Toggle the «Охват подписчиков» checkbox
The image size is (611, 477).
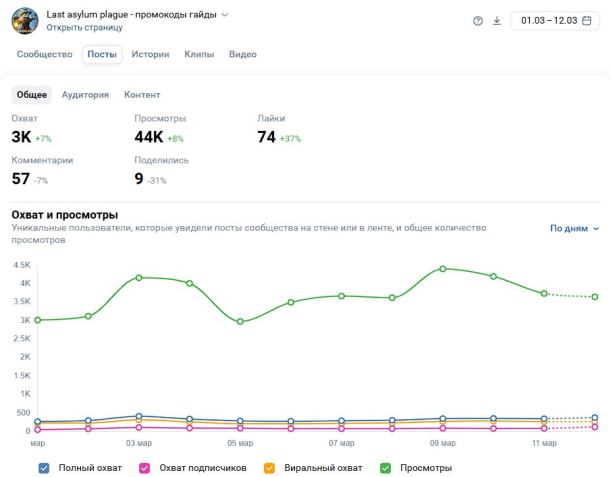tap(145, 467)
